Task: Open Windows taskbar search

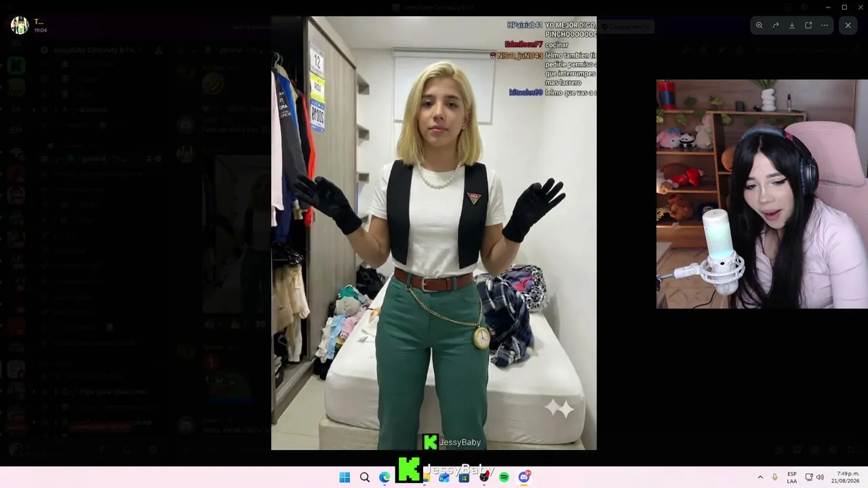Action: click(x=365, y=477)
